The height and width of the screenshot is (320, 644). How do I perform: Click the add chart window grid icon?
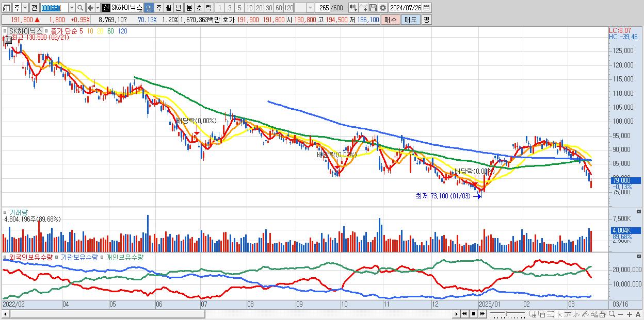pos(533,314)
